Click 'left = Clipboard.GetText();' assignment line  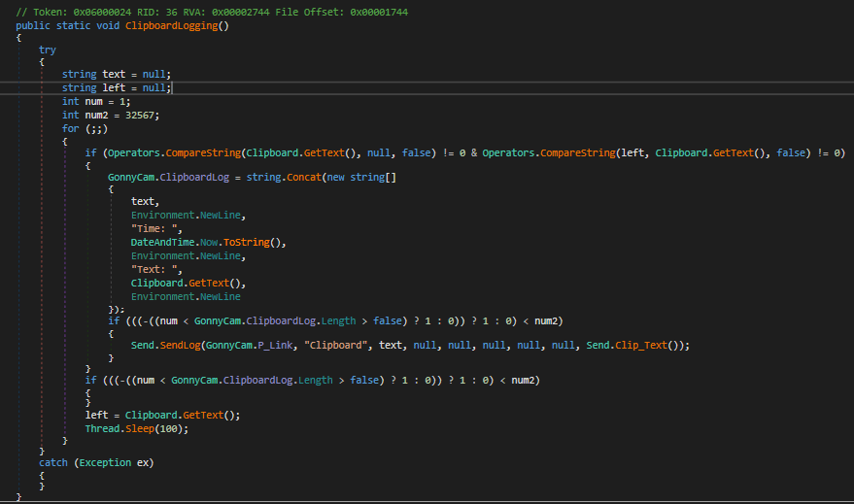pyautogui.click(x=162, y=416)
